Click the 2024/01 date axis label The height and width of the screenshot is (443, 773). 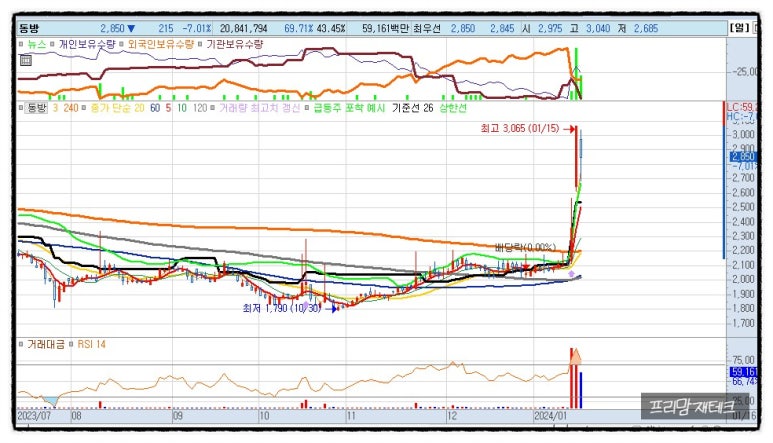point(551,416)
